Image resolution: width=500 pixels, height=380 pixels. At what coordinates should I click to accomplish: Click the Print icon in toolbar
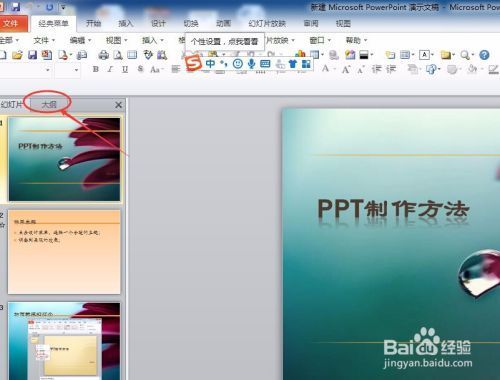(104, 55)
